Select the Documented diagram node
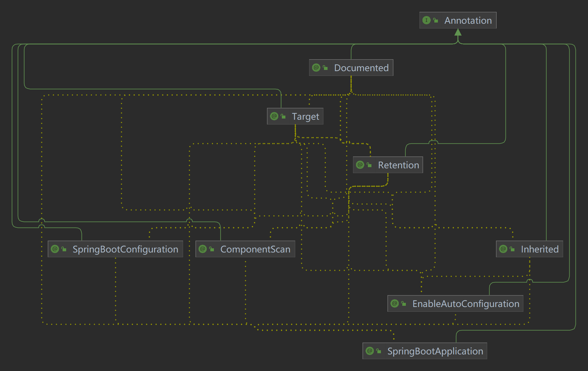 pyautogui.click(x=361, y=68)
